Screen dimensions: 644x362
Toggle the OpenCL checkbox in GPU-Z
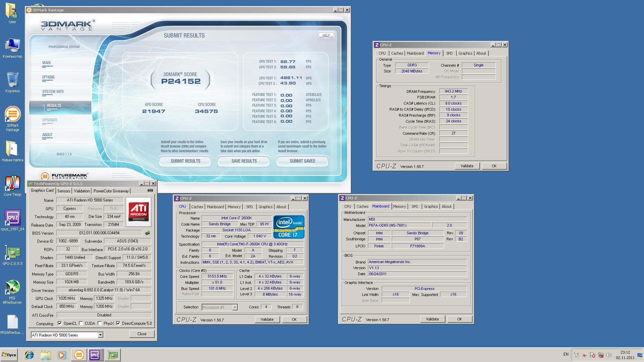(x=60, y=323)
